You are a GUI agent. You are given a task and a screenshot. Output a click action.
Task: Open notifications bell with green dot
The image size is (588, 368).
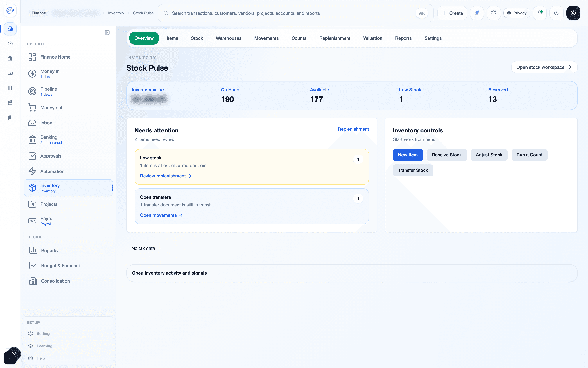pos(540,13)
